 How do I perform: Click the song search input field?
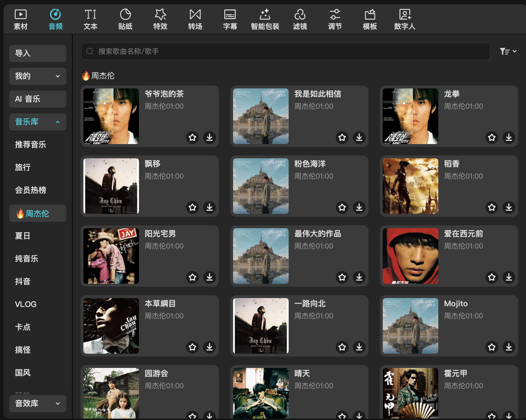[x=286, y=51]
